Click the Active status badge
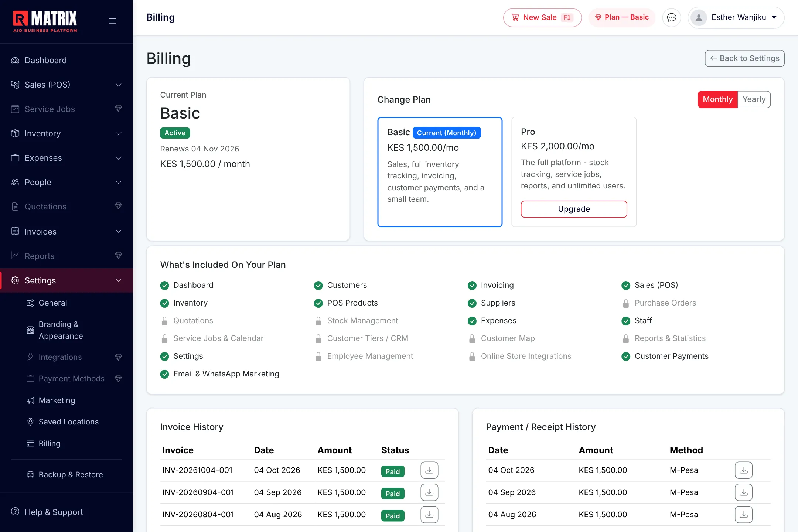This screenshot has width=798, height=532. tap(175, 133)
